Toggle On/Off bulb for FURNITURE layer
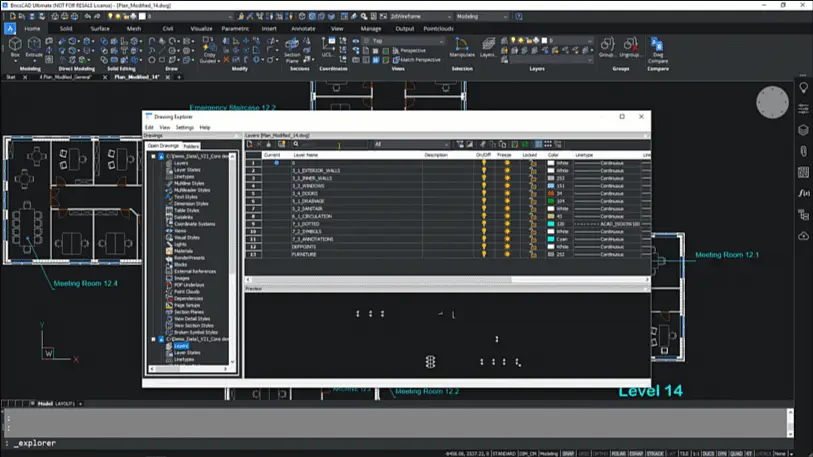This screenshot has height=457, width=813. pyautogui.click(x=484, y=254)
